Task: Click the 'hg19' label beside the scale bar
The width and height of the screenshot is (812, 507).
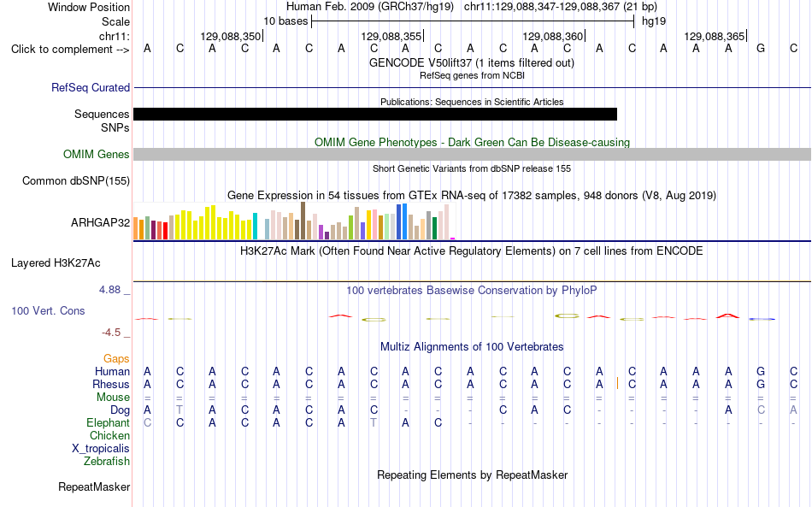Action: pos(654,21)
